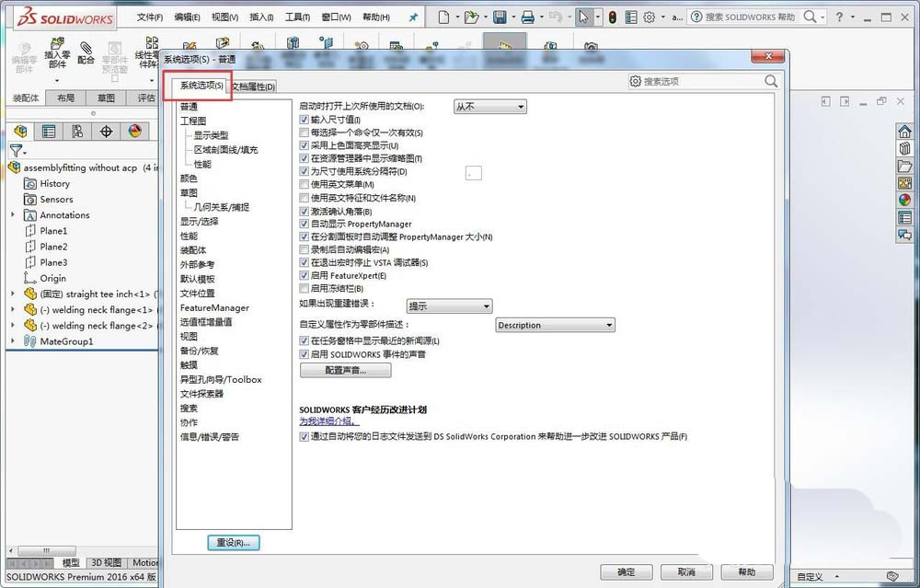Click the Rebuild traffic light icon
The height and width of the screenshot is (588, 920).
613,17
